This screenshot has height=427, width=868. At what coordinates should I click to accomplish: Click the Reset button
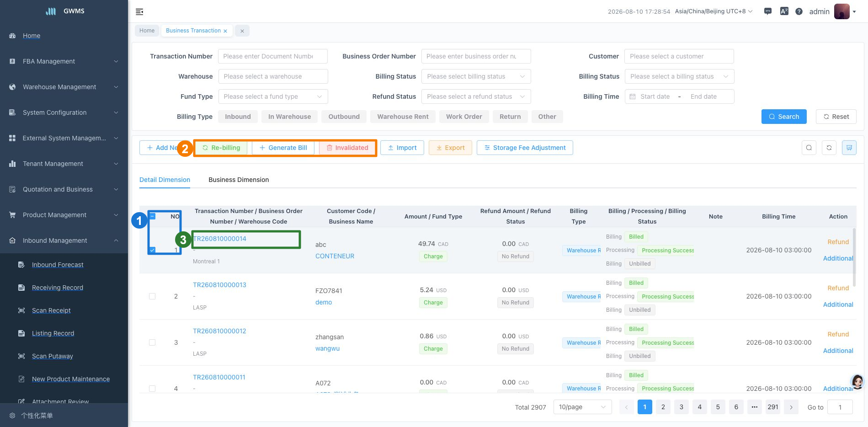coord(836,117)
